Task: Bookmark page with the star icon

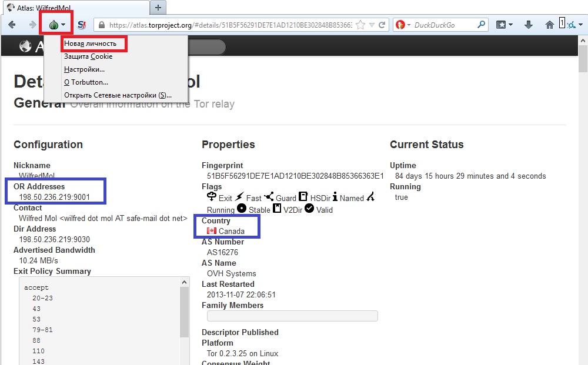Action: (x=360, y=25)
